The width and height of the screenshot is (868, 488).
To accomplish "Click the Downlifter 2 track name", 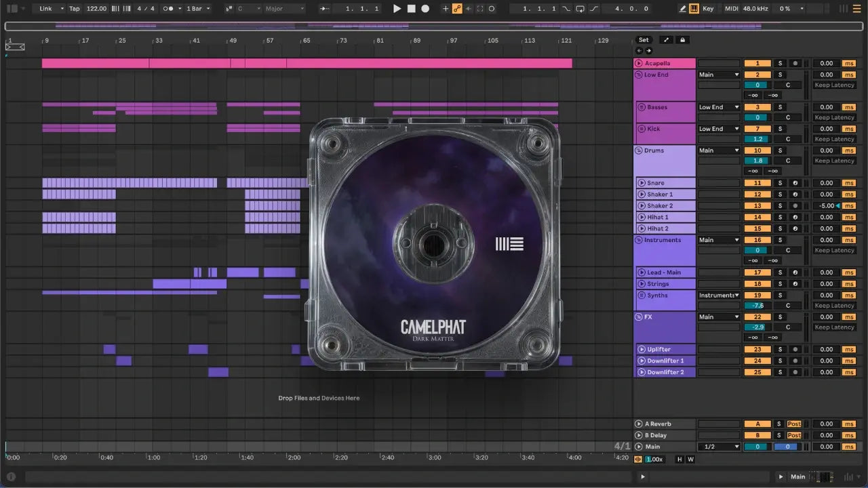I will [x=665, y=373].
